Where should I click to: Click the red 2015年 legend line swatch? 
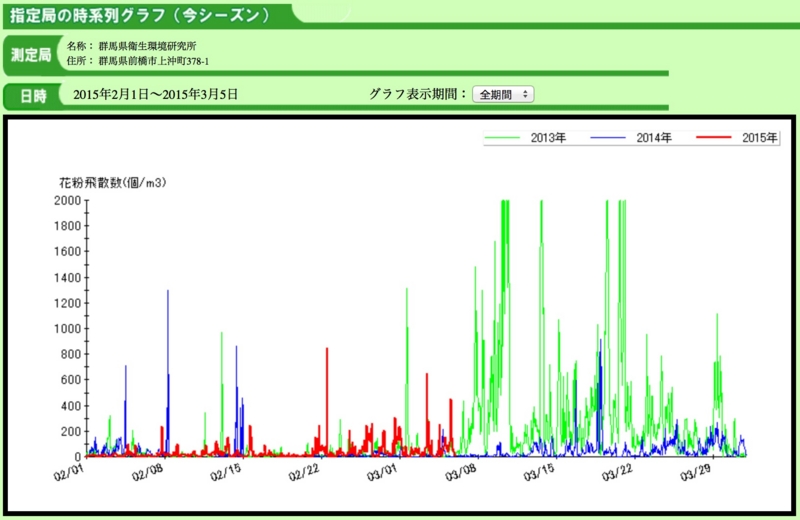coord(714,137)
